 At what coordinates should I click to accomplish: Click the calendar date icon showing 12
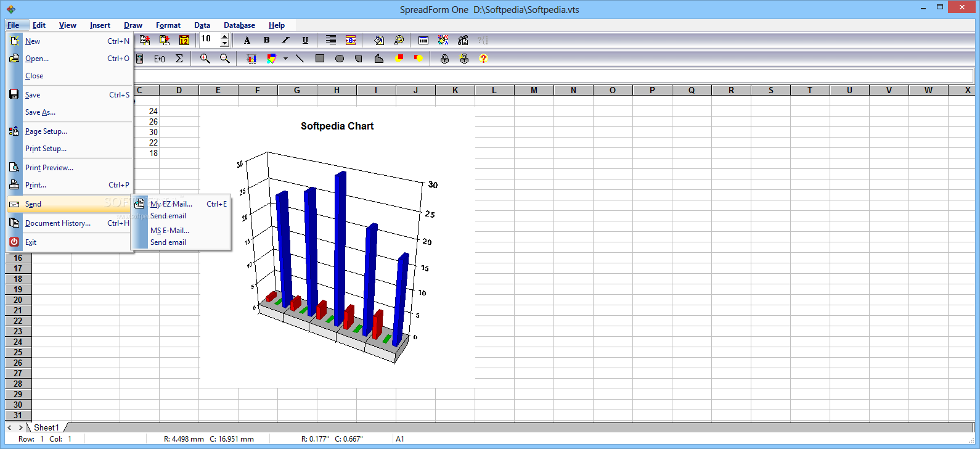184,40
